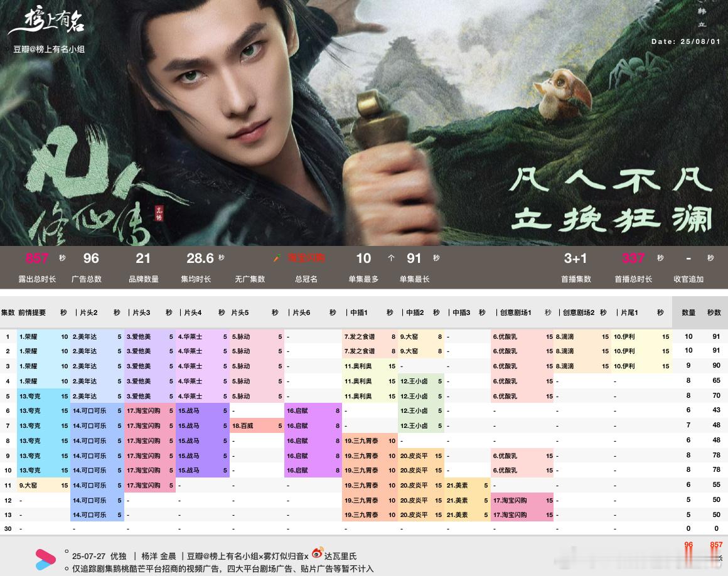Click the episode 30 row number
728x576 pixels.
point(8,528)
